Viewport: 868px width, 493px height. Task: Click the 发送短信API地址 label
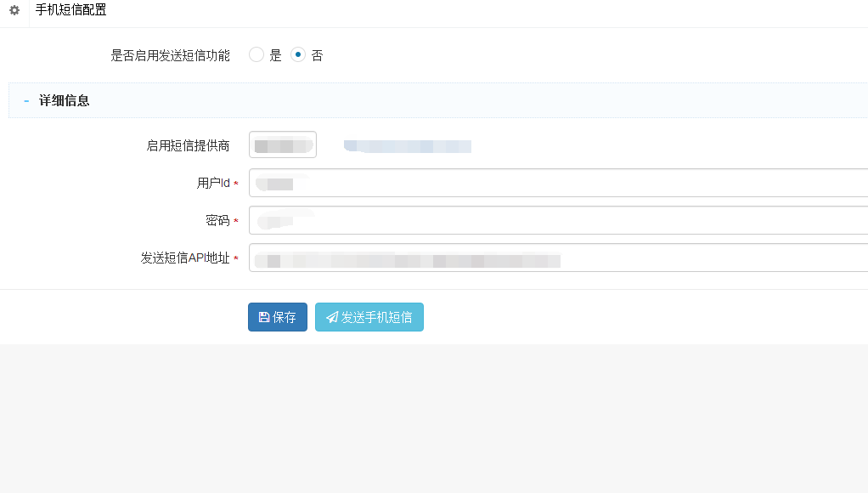tap(185, 258)
